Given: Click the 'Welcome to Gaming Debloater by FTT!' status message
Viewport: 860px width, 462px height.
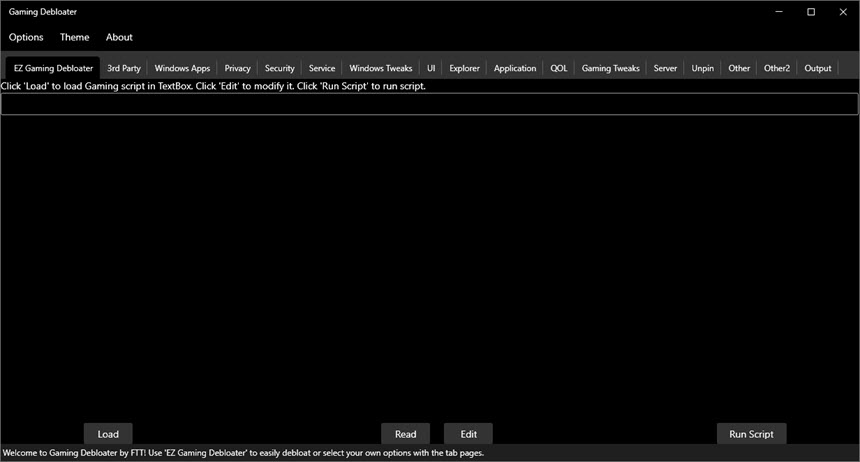Looking at the screenshot, I should 244,453.
